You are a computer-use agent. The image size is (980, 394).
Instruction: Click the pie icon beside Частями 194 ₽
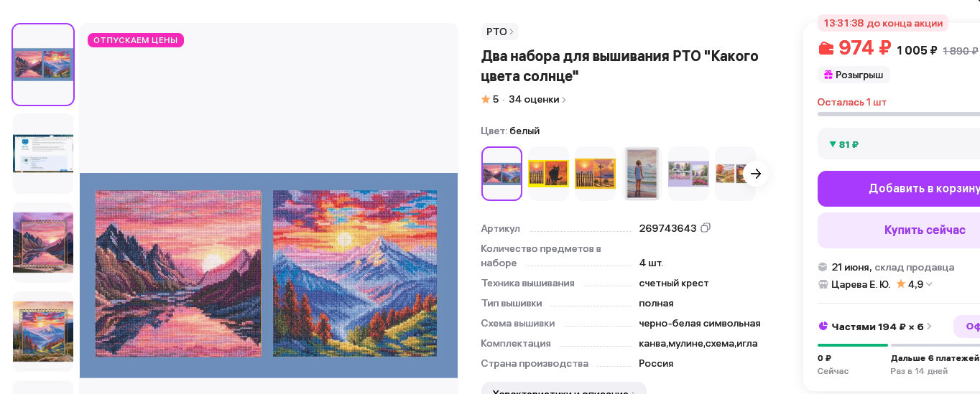pyautogui.click(x=823, y=327)
